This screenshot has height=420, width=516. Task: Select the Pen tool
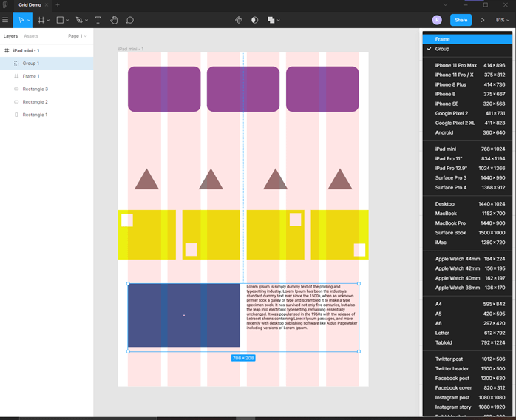point(78,20)
